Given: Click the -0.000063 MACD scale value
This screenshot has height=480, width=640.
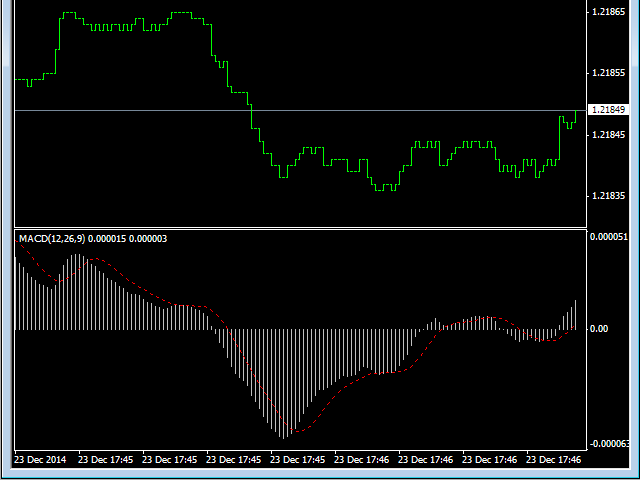Looking at the screenshot, I should point(608,444).
